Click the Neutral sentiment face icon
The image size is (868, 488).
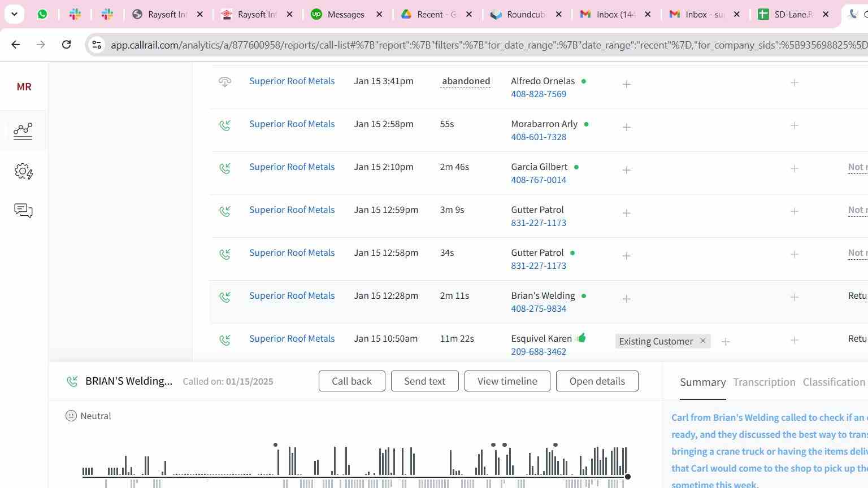pos(71,416)
